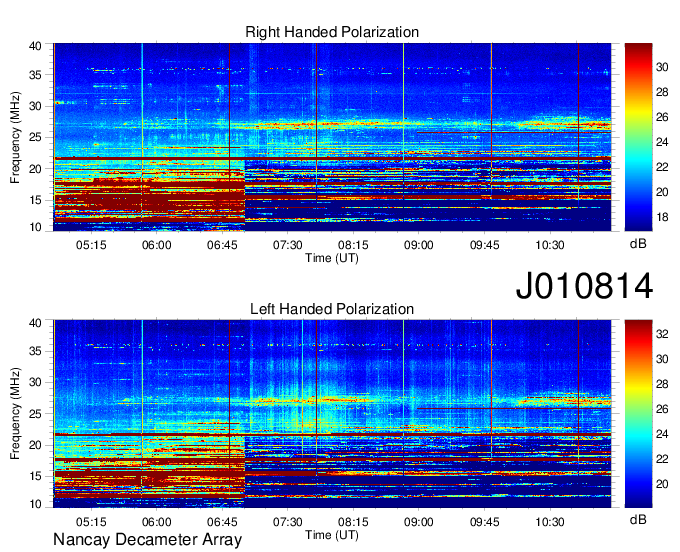Click the 10 MHz tick on Right Handed plot
Image resolution: width=680 pixels, height=552 pixels.
coord(35,227)
